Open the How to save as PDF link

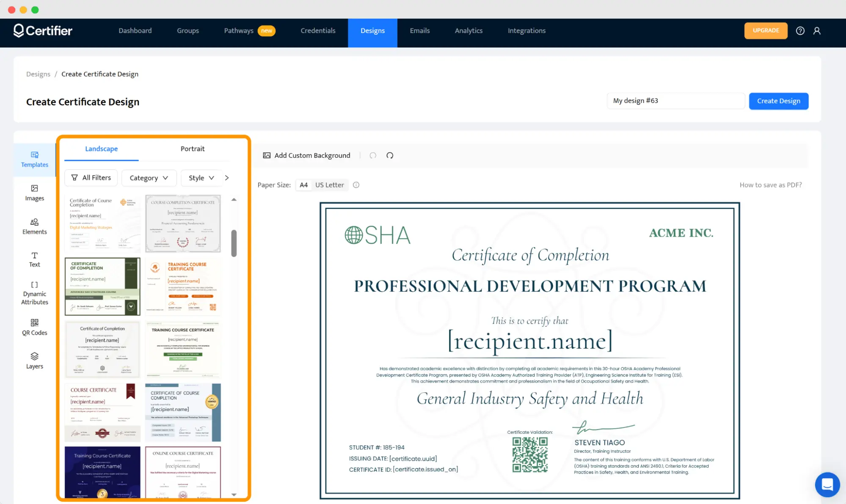[x=770, y=185]
